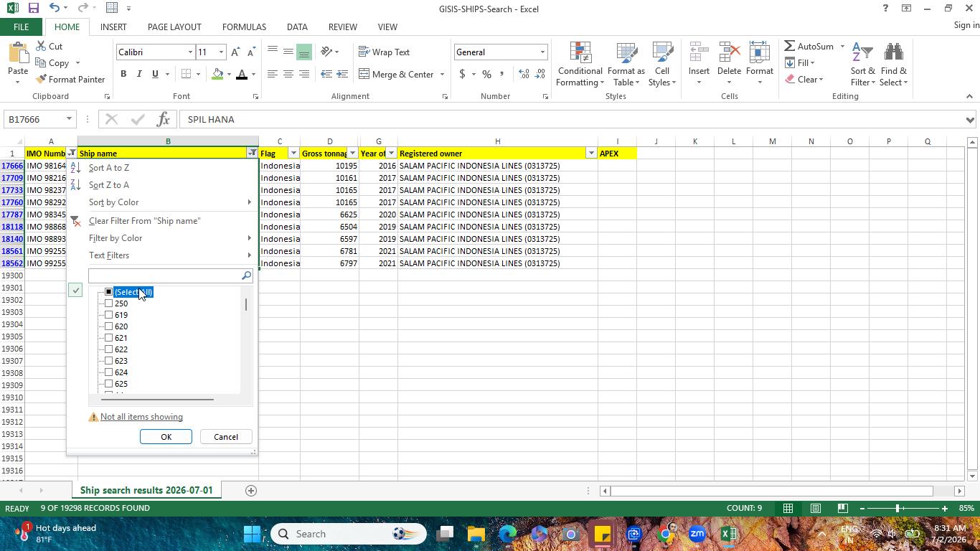Click the Fill Color bucket icon
This screenshot has width=980, height=551.
click(x=217, y=74)
